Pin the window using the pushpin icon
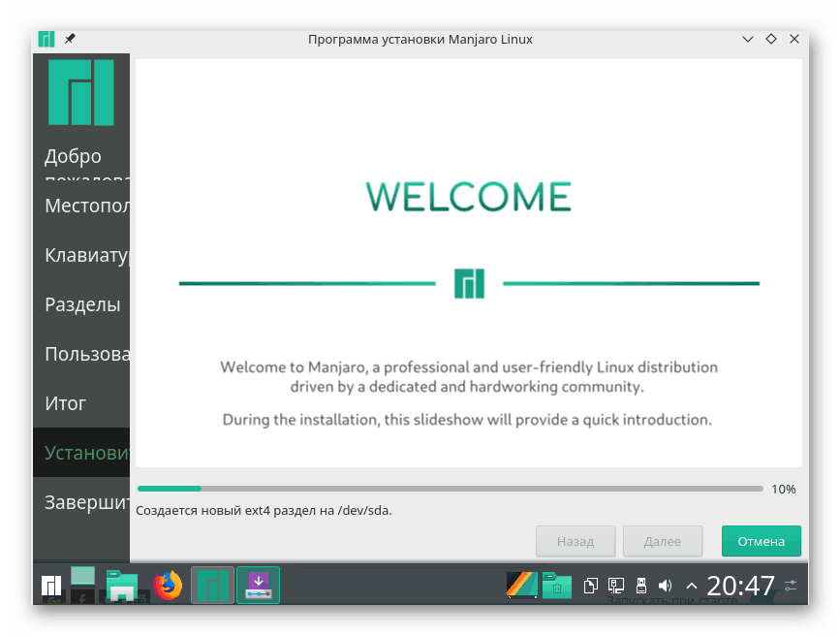Image resolution: width=840 pixels, height=636 pixels. point(70,39)
